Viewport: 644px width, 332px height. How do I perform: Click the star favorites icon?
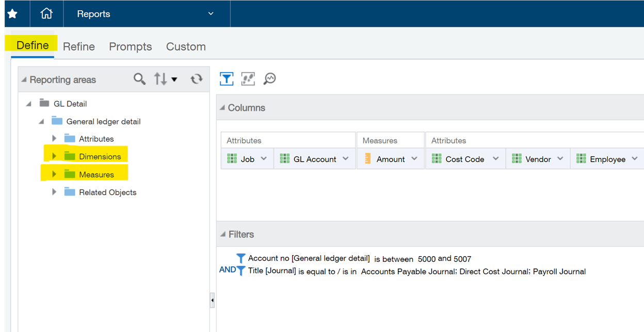12,14
